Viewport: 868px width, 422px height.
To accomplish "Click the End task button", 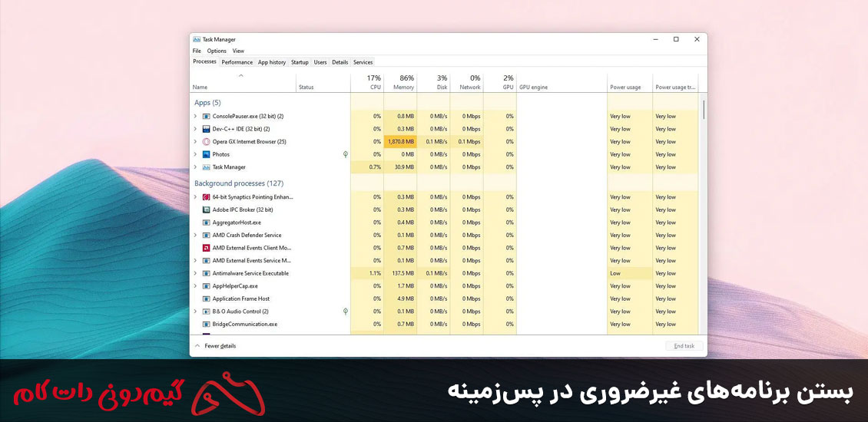I will coord(684,346).
